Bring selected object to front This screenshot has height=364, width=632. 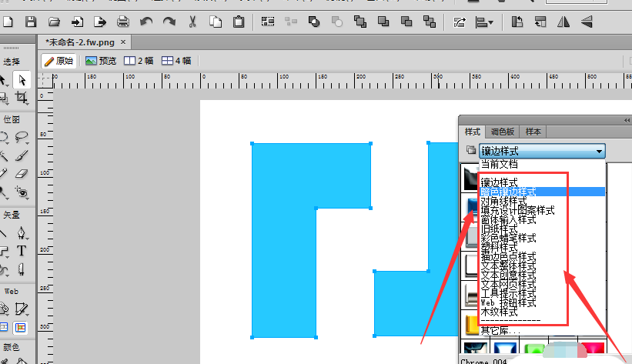click(x=360, y=22)
